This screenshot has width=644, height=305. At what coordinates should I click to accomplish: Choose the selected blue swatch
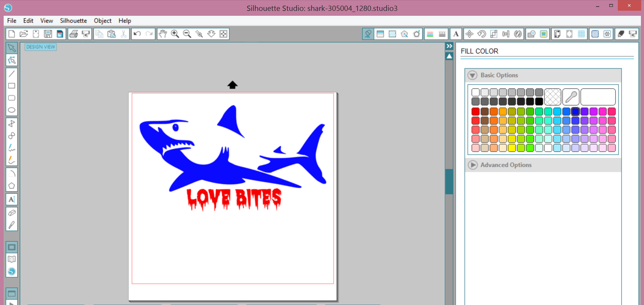[x=575, y=111]
